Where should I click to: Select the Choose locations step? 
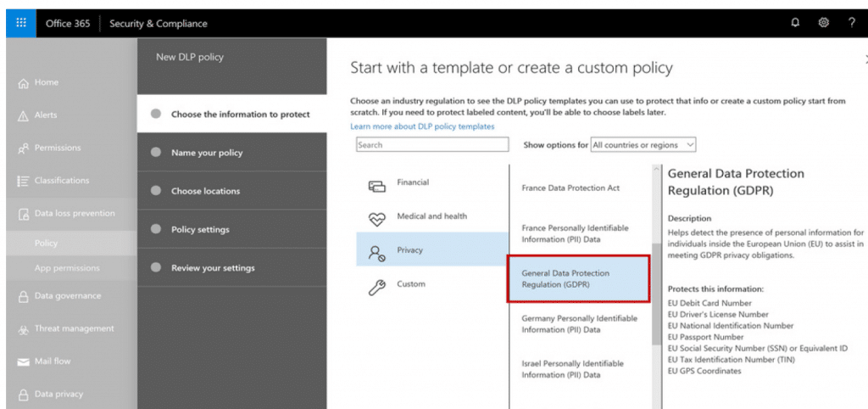232,191
